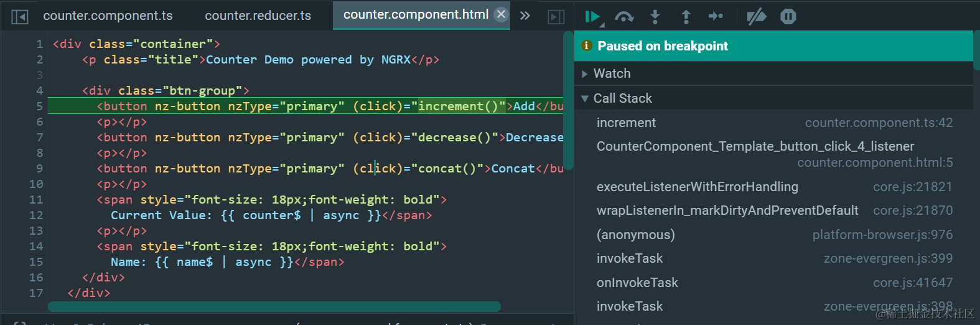Switch to counter.reducer.ts tab
980x325 pixels.
click(258, 16)
